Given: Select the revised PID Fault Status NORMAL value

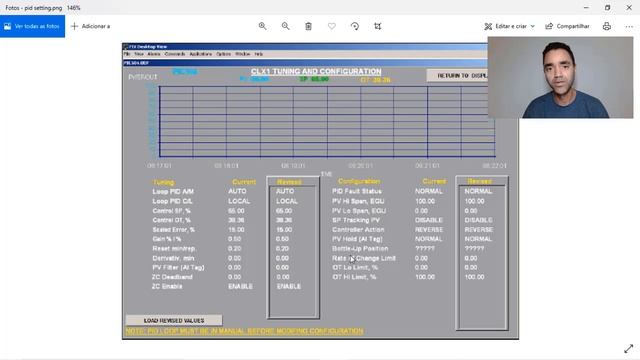Looking at the screenshot, I should pyautogui.click(x=478, y=191).
